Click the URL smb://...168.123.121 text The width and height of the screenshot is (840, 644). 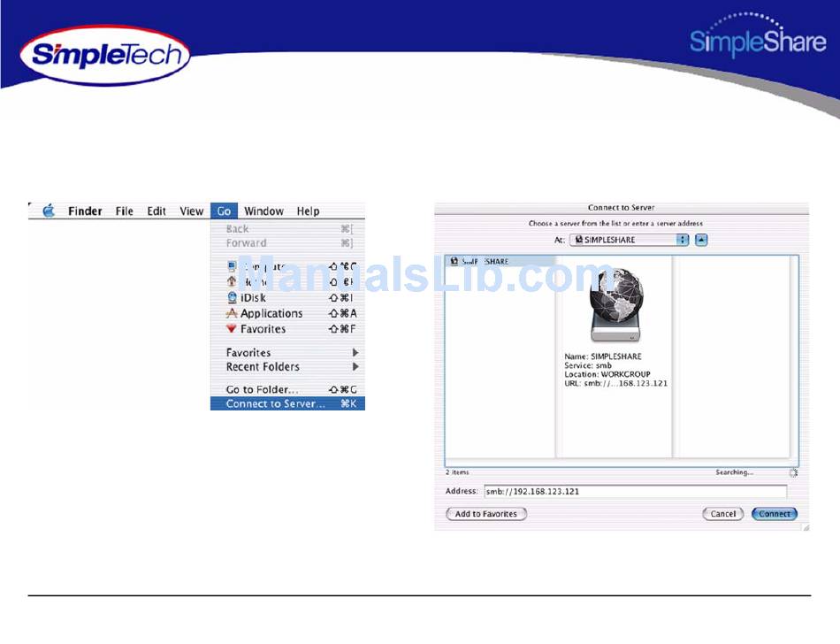pos(615,384)
